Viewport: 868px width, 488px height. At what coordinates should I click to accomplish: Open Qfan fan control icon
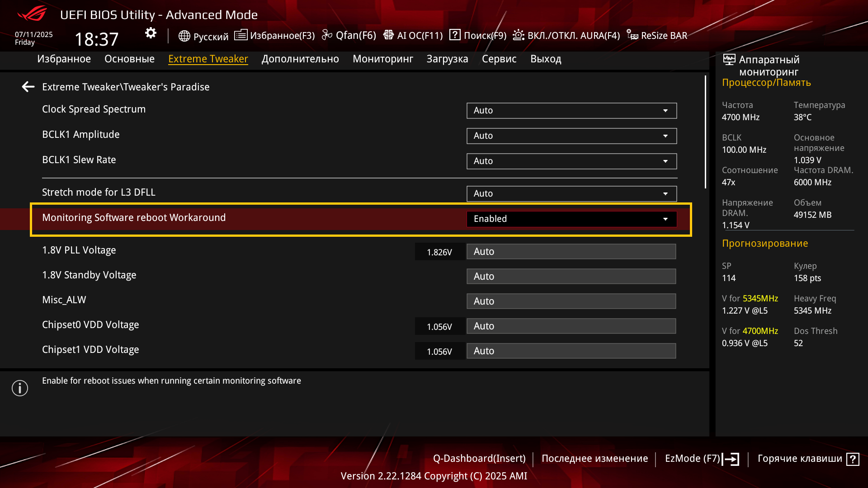(x=327, y=35)
